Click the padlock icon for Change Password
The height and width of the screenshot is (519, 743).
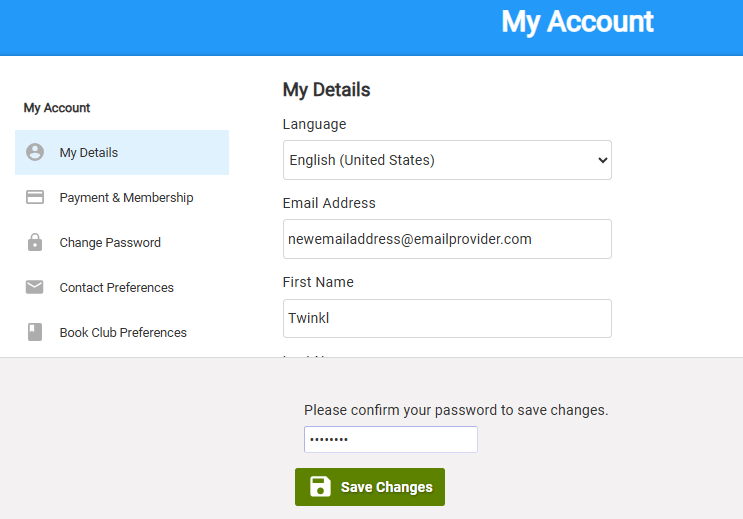35,242
